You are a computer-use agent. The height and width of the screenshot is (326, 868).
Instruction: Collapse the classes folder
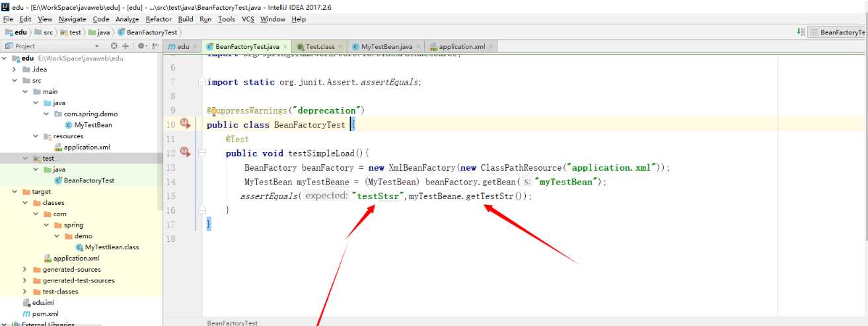click(x=24, y=202)
